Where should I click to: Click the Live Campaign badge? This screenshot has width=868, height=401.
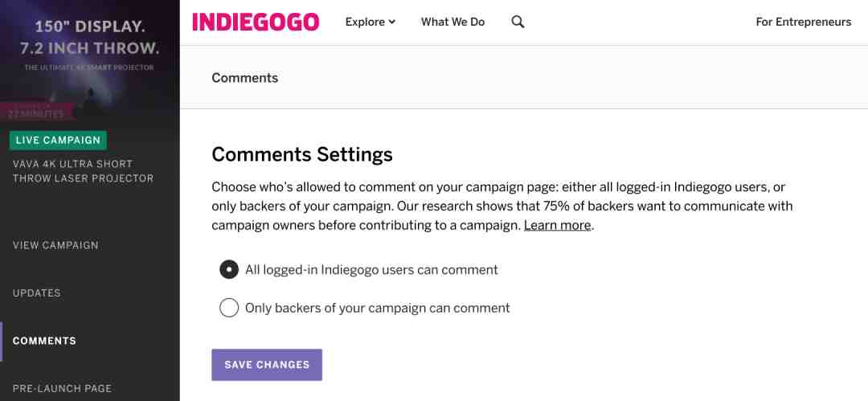58,140
